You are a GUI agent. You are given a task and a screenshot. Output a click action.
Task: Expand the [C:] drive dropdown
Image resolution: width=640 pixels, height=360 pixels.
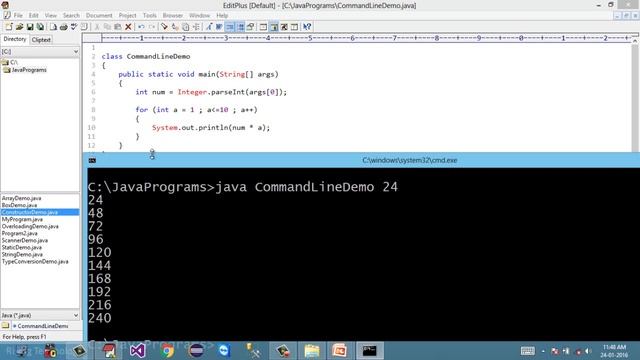click(76, 52)
